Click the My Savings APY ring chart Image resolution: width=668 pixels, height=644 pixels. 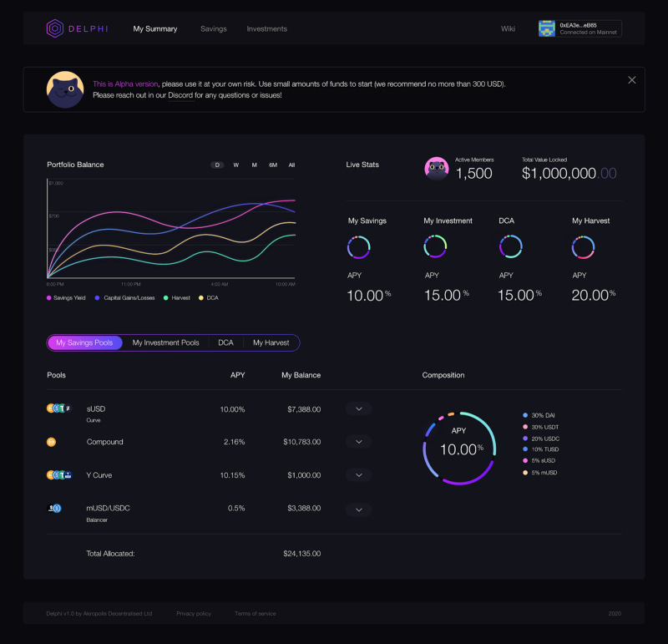(359, 247)
